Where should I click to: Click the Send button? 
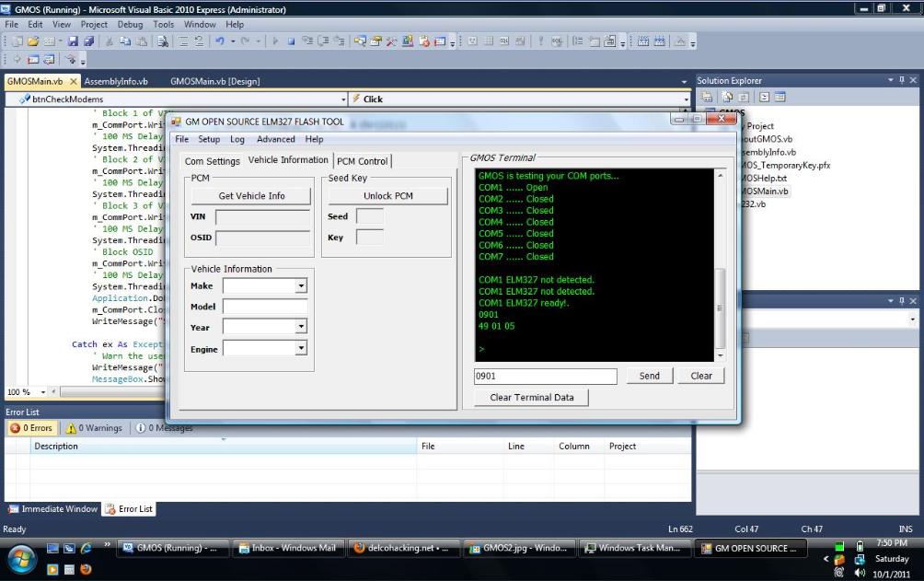[650, 376]
